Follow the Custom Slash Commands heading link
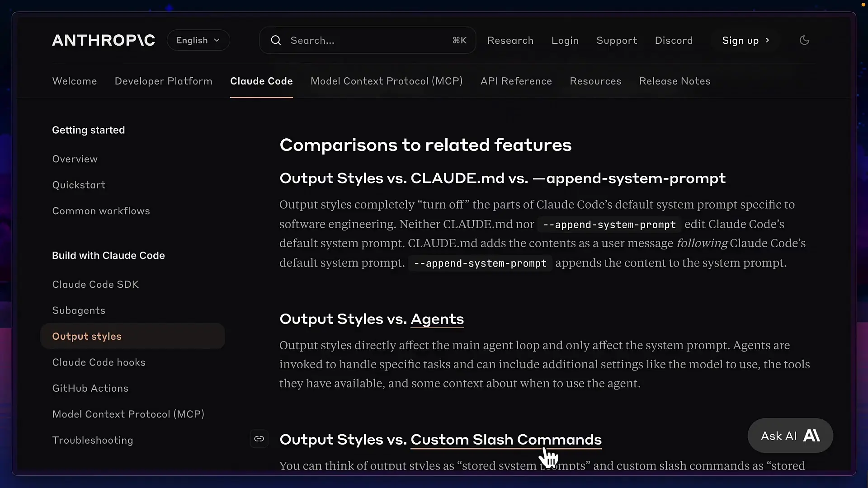The height and width of the screenshot is (488, 868). tap(506, 440)
